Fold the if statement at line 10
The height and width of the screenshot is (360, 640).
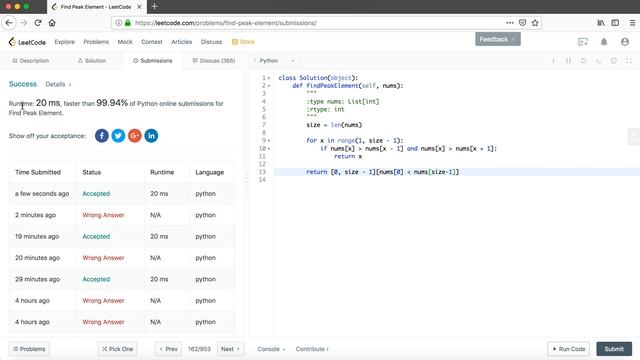tap(269, 149)
